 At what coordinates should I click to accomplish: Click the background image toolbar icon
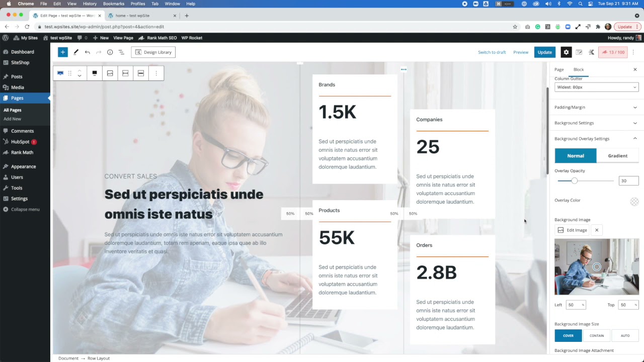110,73
